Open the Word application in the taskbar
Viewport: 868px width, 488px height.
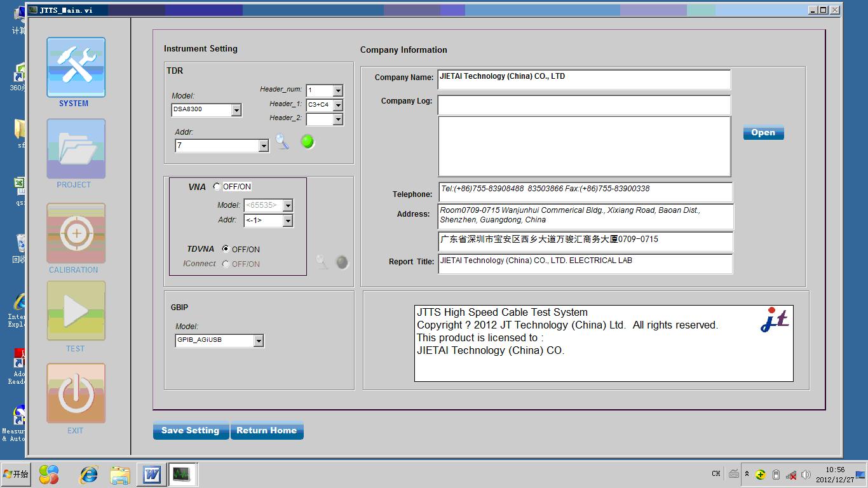click(152, 475)
